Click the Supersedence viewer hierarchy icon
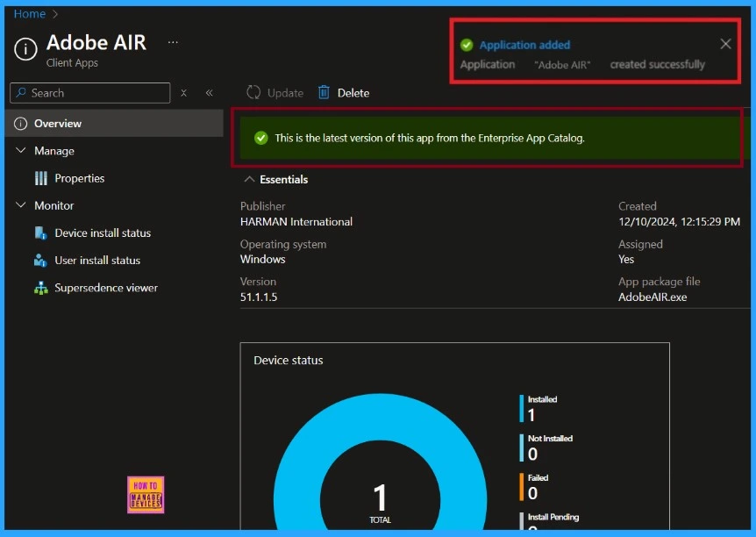Screen dimensions: 756x537 (41, 288)
